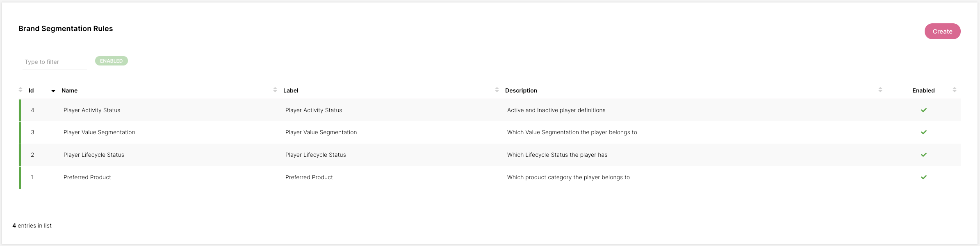
Task: Click the sort arrows beside the Description column
Action: 880,90
